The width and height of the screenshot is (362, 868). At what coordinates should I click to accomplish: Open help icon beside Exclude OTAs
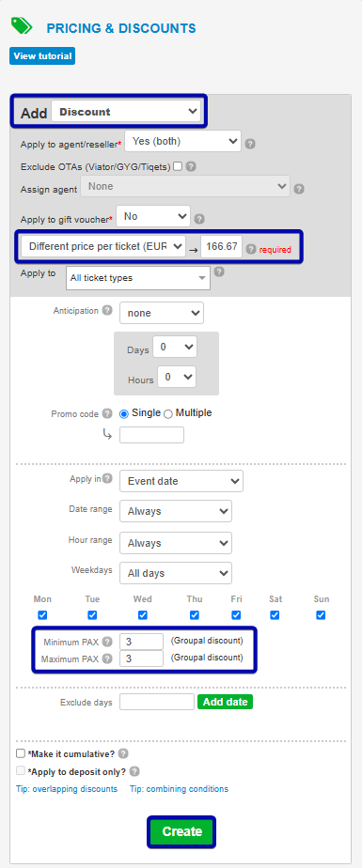pos(191,166)
